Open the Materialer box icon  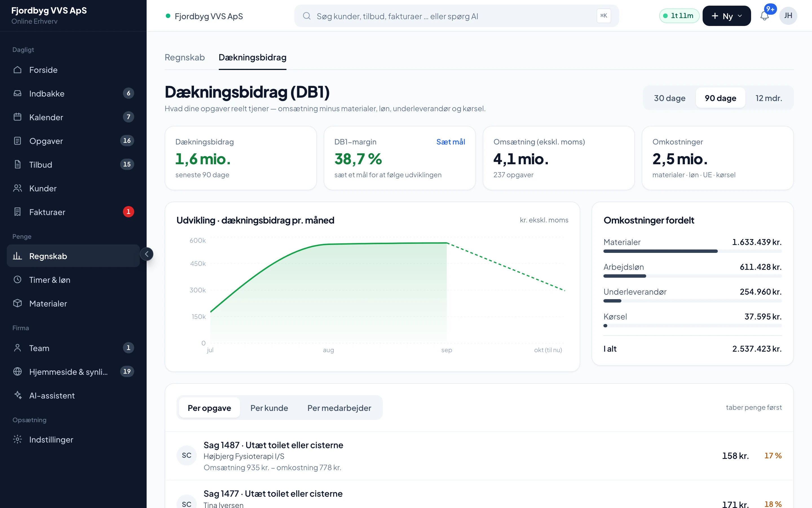tap(17, 303)
